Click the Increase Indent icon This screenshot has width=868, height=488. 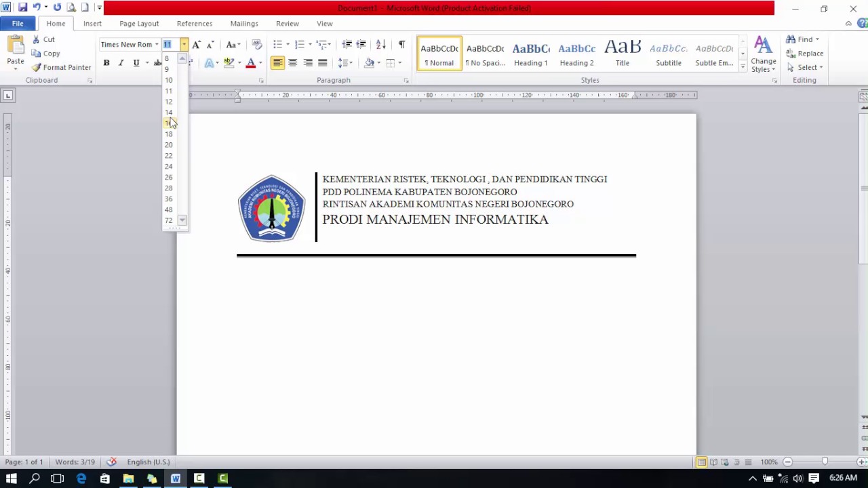361,45
